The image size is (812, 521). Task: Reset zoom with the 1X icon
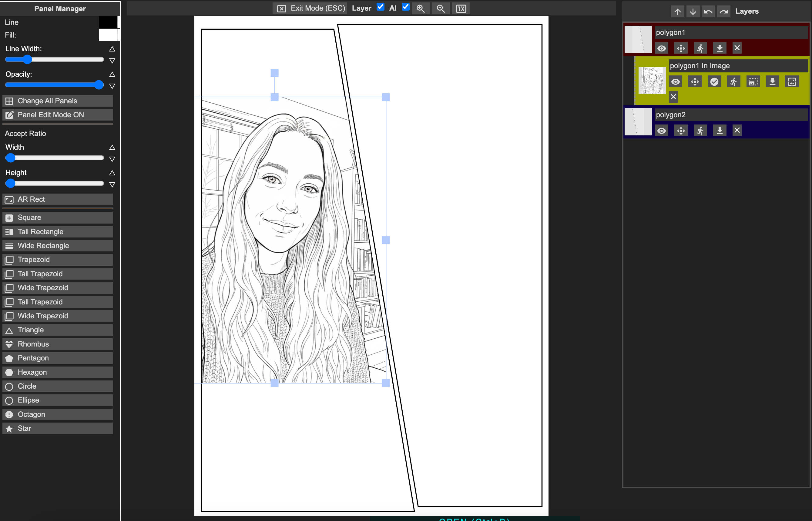click(461, 8)
